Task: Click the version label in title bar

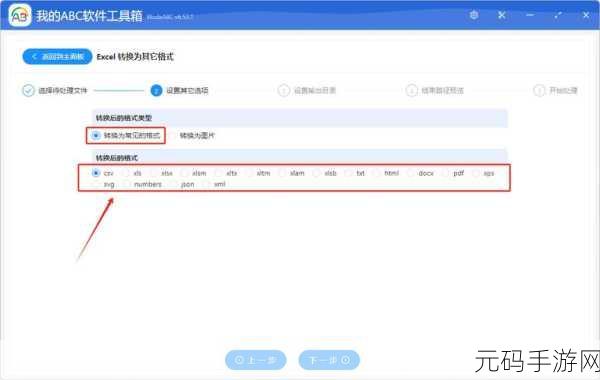Action: point(170,17)
